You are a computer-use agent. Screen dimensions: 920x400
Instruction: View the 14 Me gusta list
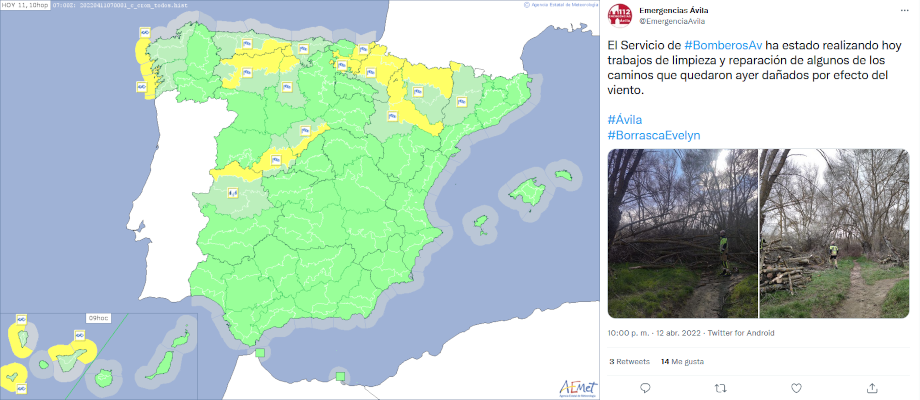click(682, 361)
